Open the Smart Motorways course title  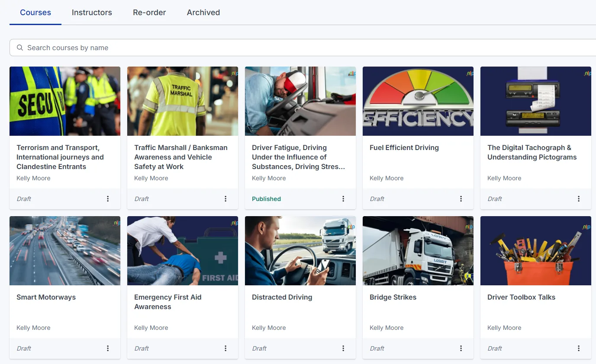(46, 297)
